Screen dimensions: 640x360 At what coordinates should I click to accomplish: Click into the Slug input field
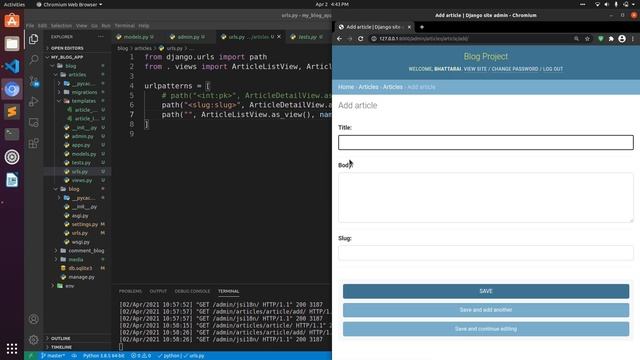coord(486,253)
